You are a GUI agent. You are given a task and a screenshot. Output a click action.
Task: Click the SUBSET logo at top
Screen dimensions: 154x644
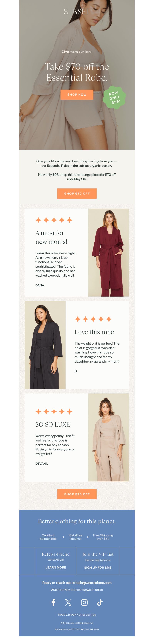[77, 12]
